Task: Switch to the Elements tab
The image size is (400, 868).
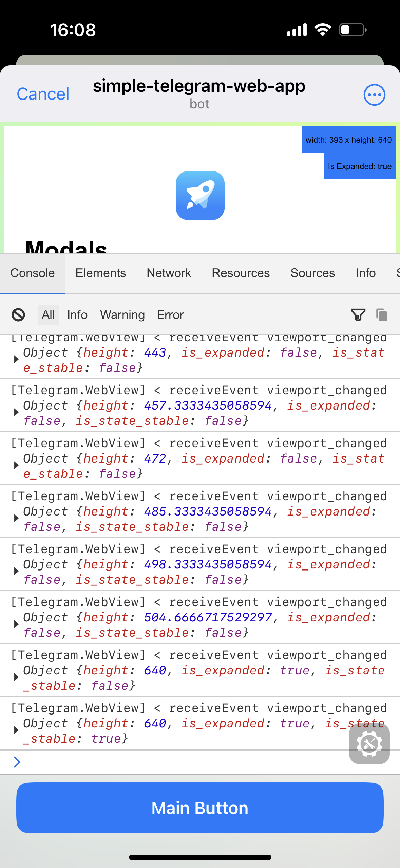Action: pyautogui.click(x=100, y=273)
